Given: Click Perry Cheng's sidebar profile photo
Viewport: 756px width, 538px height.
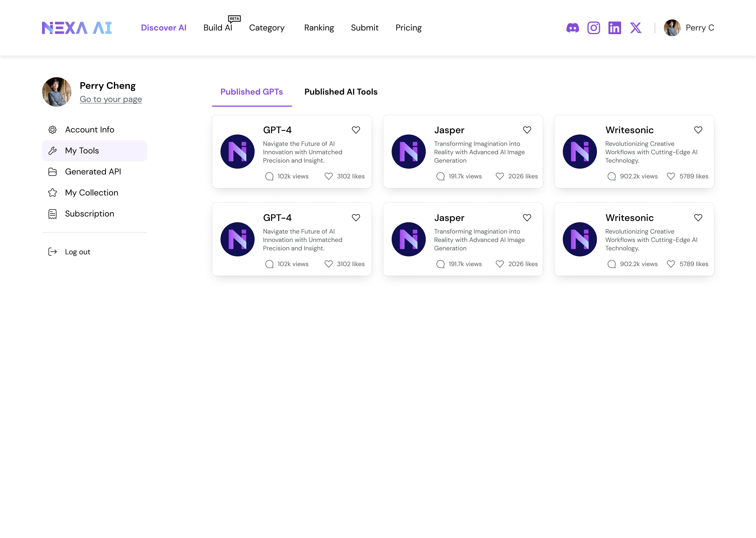Looking at the screenshot, I should tap(57, 92).
